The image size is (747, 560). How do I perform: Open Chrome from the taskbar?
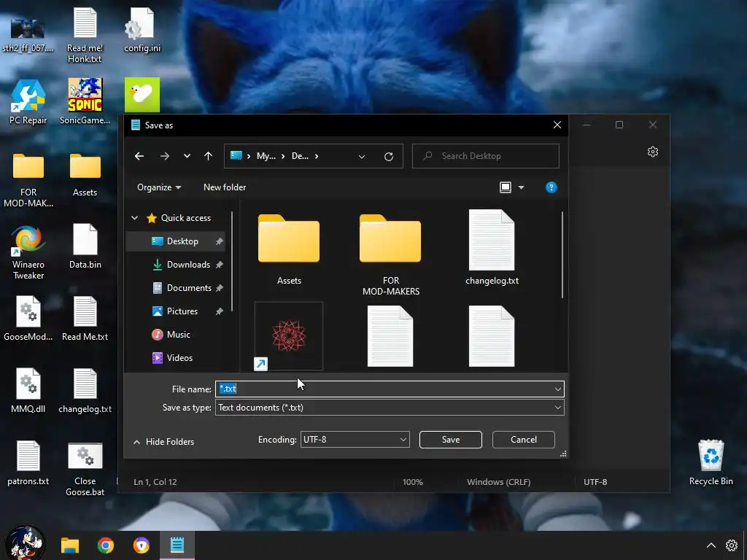[x=106, y=545]
